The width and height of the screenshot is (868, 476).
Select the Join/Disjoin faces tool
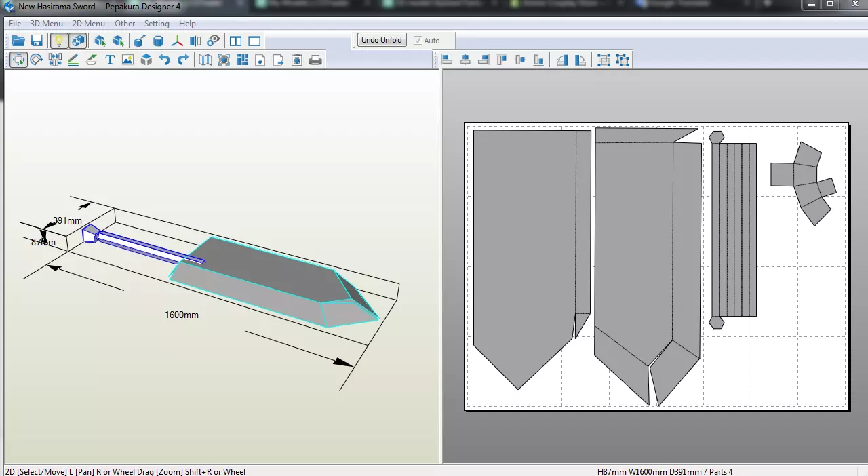tap(55, 60)
